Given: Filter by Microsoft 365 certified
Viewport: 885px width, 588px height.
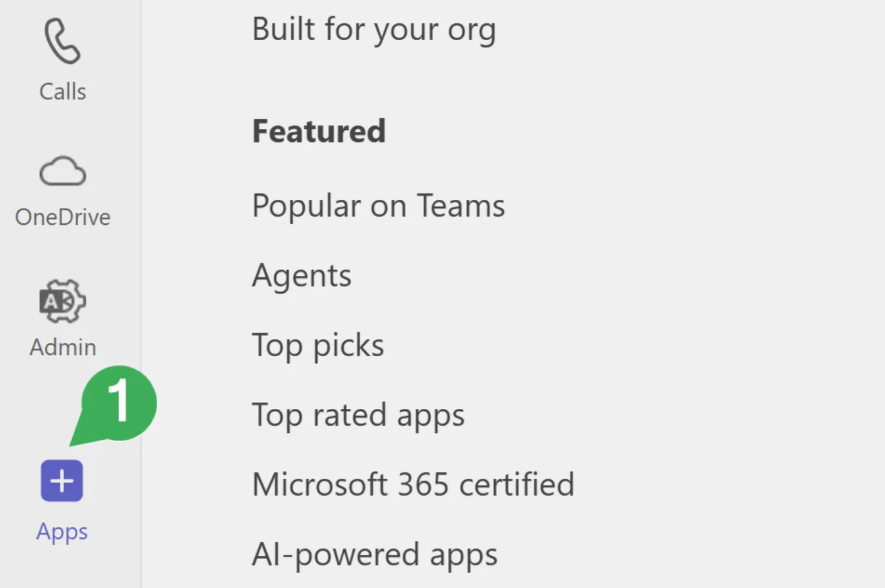Looking at the screenshot, I should coord(413,485).
